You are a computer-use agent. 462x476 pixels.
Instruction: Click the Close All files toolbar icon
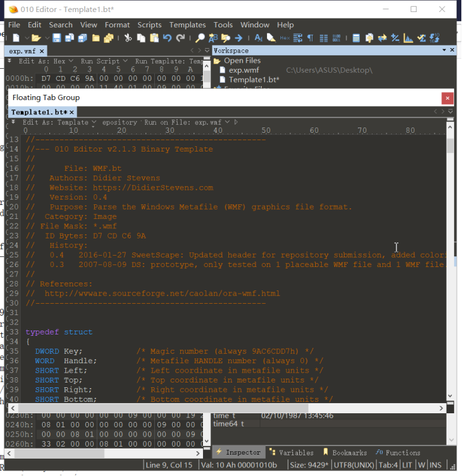click(x=109, y=38)
